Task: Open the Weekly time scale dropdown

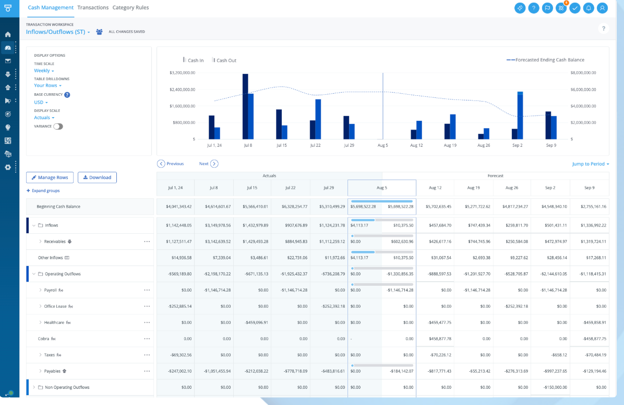Action: 44,71
